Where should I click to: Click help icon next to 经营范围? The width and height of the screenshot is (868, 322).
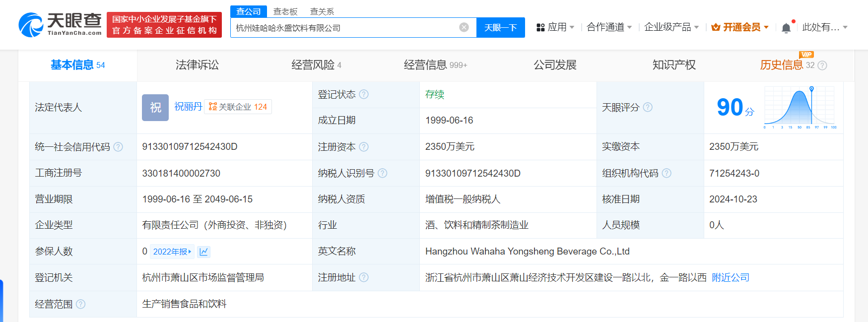[x=80, y=304]
